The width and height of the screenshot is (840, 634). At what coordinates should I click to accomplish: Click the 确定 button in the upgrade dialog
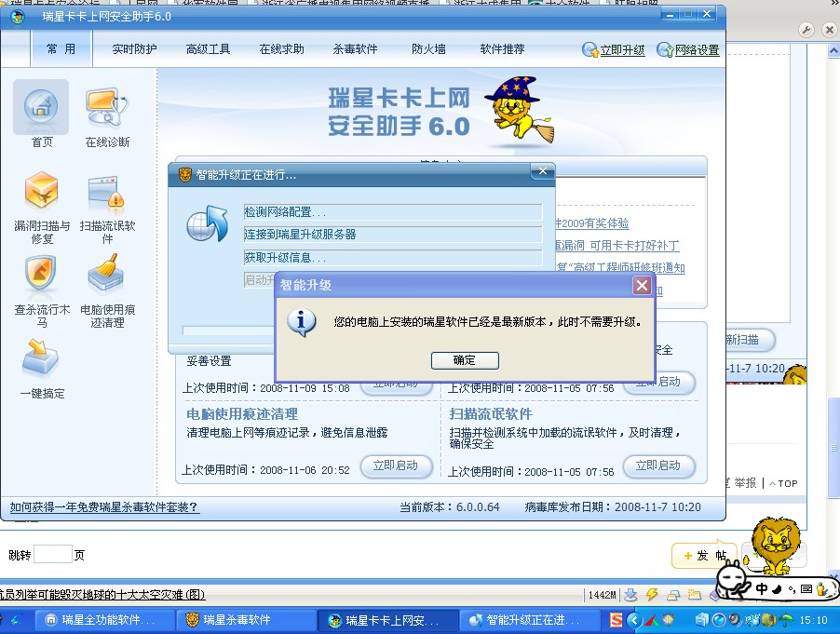coord(465,360)
